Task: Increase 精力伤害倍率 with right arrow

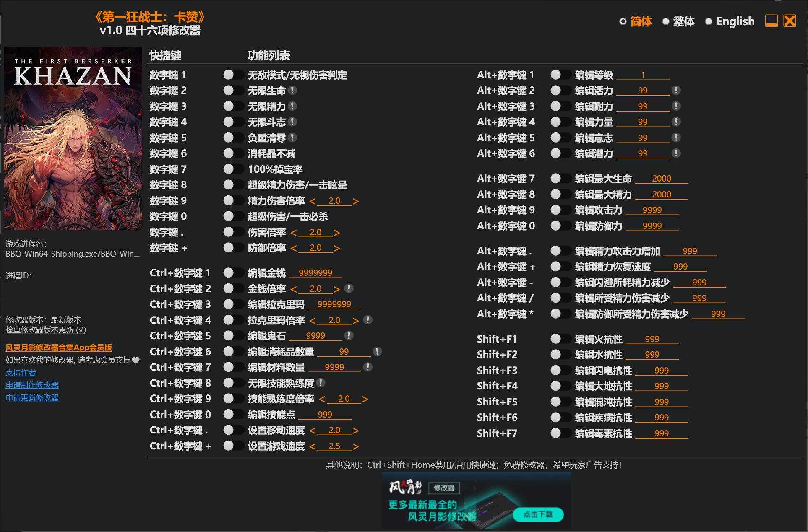Action: point(356,201)
